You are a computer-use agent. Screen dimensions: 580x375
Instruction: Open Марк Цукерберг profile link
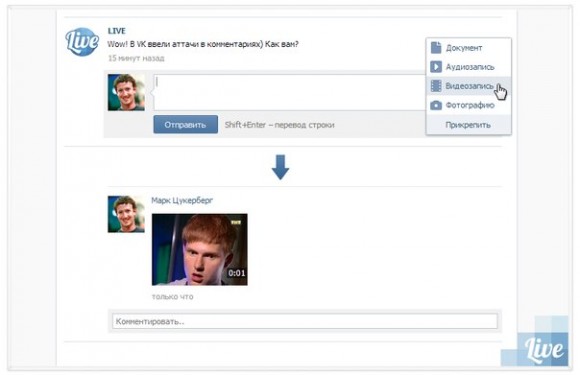[x=182, y=200]
